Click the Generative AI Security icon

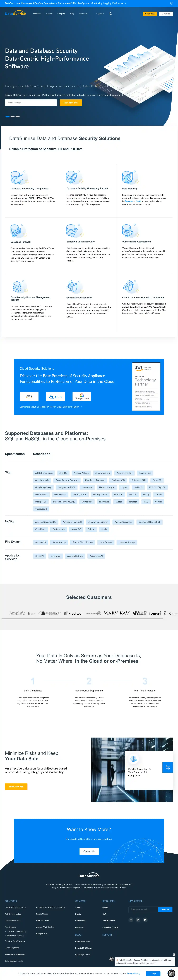(x=72, y=286)
